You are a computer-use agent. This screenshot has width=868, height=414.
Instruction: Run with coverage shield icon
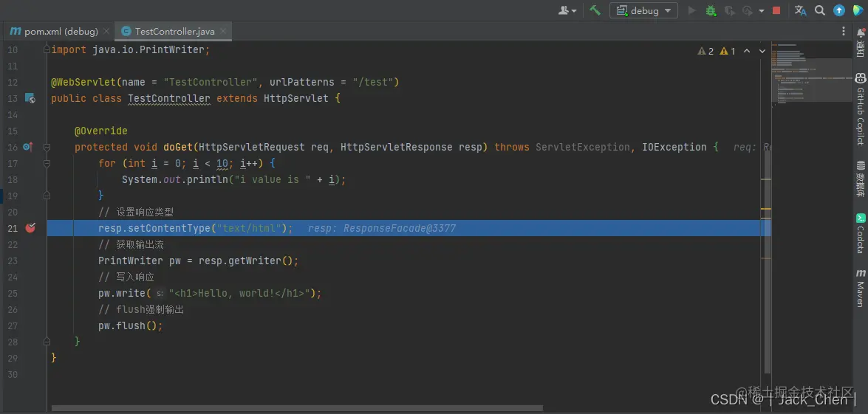tap(730, 10)
